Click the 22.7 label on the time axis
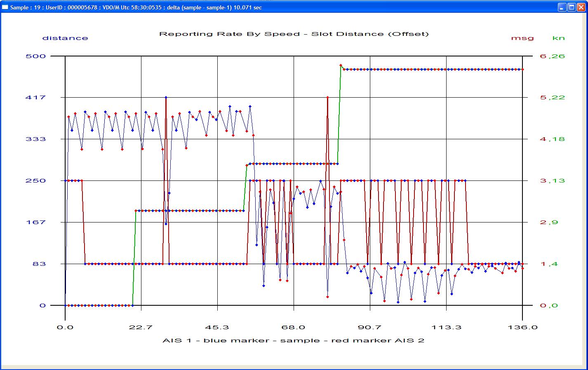Screen dimensions: 588x370 click(141, 327)
